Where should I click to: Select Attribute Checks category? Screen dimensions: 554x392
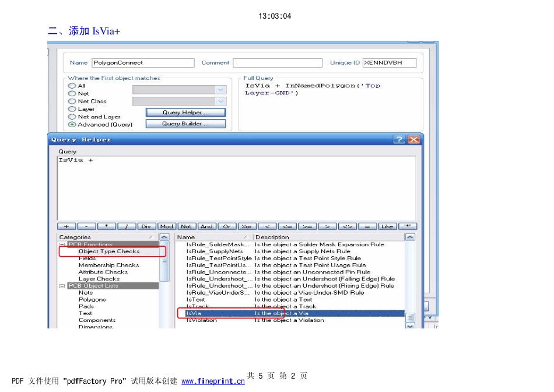(103, 272)
